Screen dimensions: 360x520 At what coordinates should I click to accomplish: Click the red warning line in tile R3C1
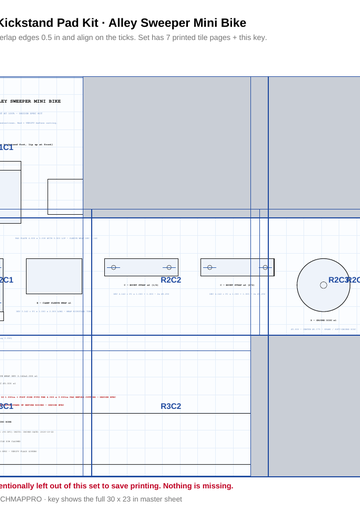point(58,397)
